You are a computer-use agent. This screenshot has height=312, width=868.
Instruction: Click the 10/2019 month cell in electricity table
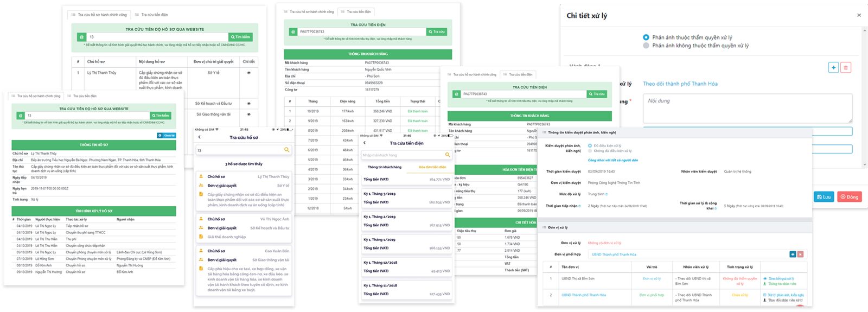pos(313,111)
